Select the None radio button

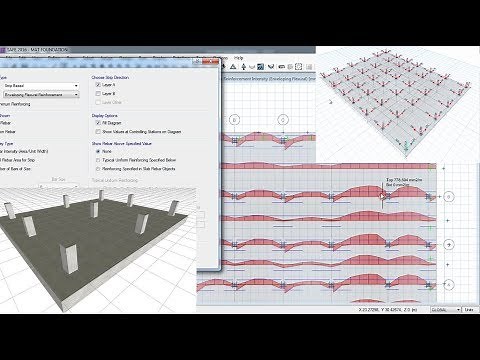pos(98,151)
